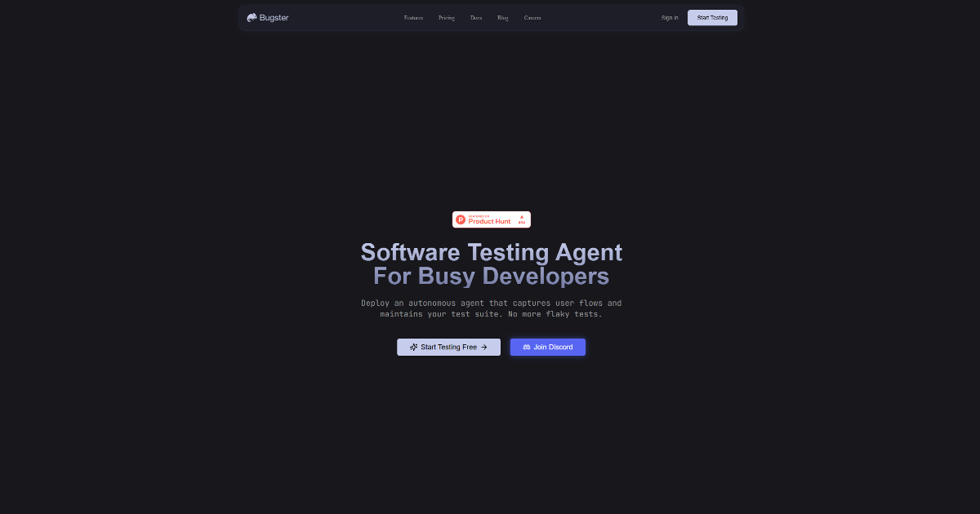Click the sparkle icon on Start Testing Free
Viewport: 980px width, 514px height.
pos(414,347)
